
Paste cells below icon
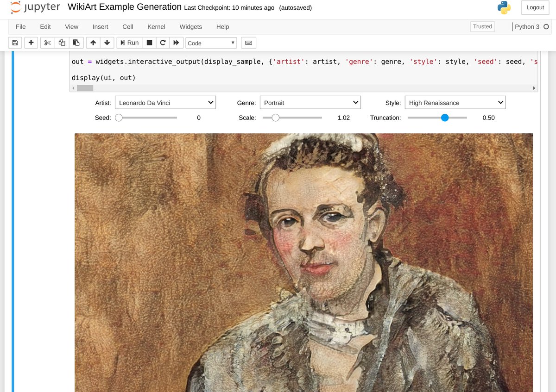pyautogui.click(x=76, y=43)
